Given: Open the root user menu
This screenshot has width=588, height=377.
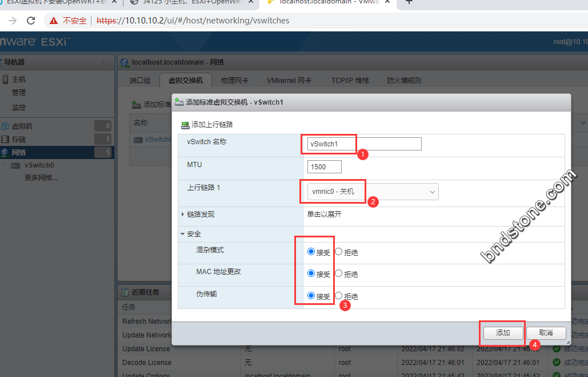Looking at the screenshot, I should click(x=570, y=42).
